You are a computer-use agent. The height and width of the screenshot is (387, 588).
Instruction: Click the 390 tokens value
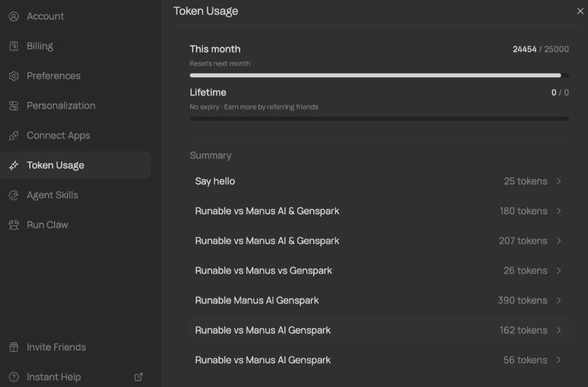pyautogui.click(x=522, y=300)
